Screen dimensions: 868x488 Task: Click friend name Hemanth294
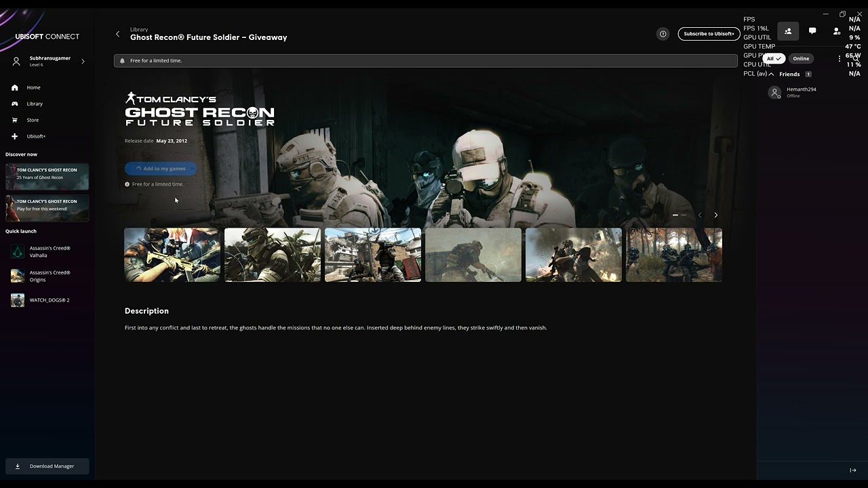click(802, 89)
